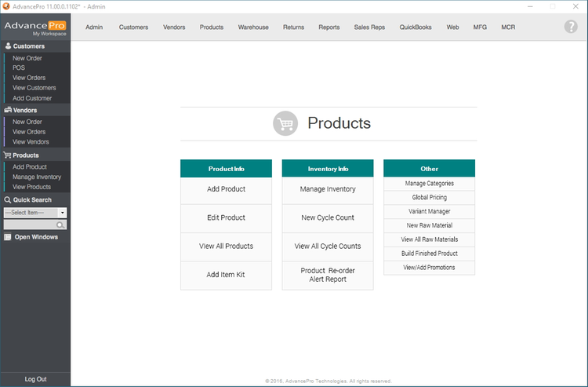
Task: Click View All Raw Materials
Action: click(430, 239)
